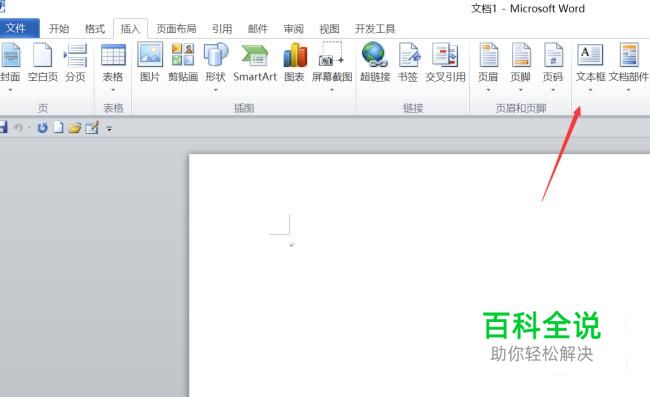This screenshot has width=650, height=397.
Task: Switch to Mailings (邮件) tab
Action: click(x=258, y=29)
